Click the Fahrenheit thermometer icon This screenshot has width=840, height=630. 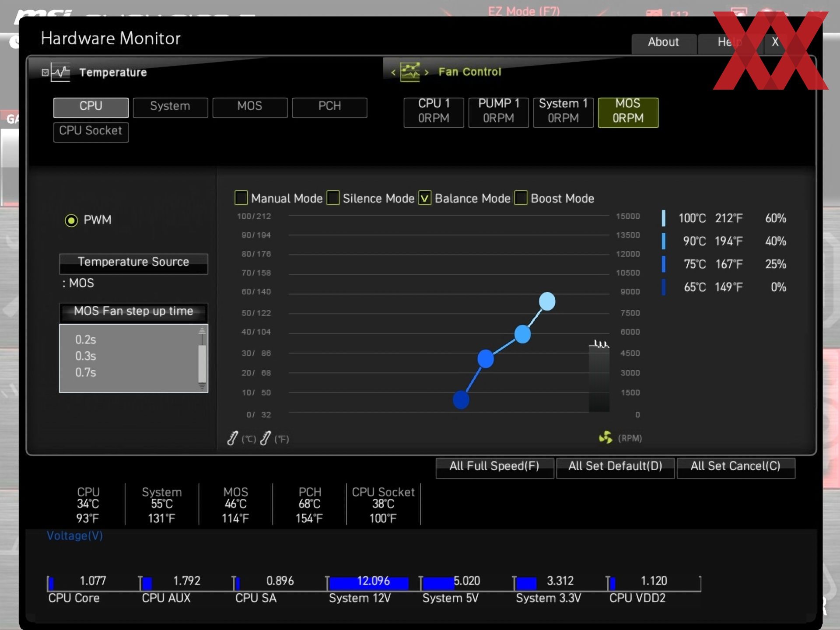tap(265, 438)
